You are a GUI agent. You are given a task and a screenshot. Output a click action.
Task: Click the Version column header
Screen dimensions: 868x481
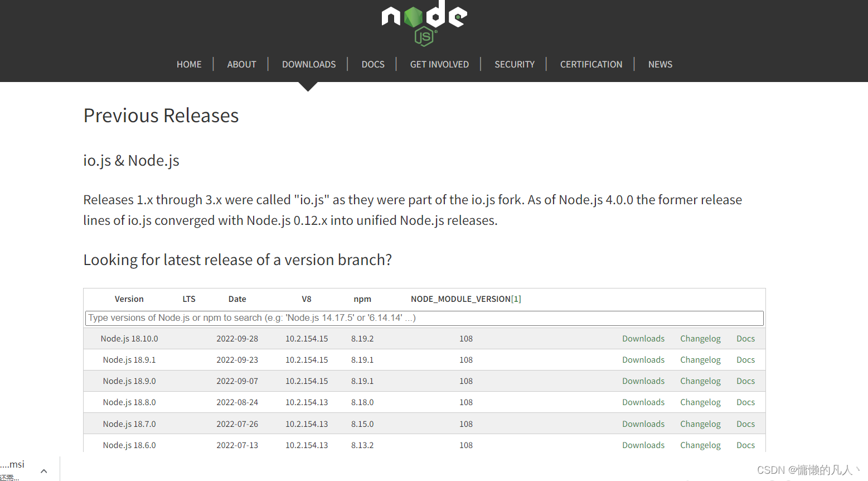coord(129,299)
